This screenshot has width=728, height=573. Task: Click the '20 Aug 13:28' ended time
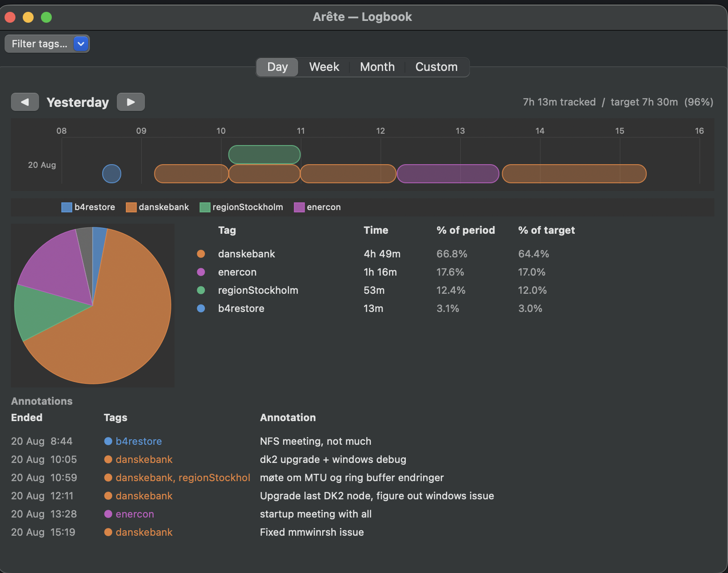tap(44, 514)
